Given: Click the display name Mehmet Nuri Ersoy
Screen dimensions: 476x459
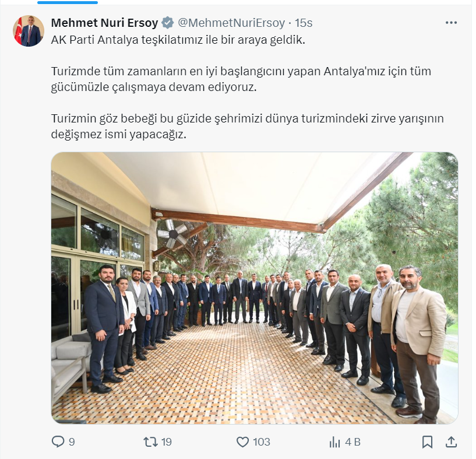Looking at the screenshot, I should click(104, 23).
